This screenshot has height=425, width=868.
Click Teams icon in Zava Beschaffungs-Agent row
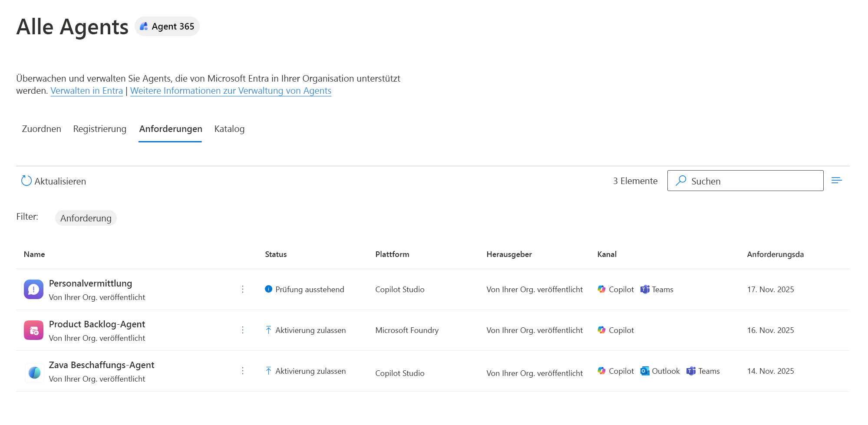pyautogui.click(x=691, y=371)
